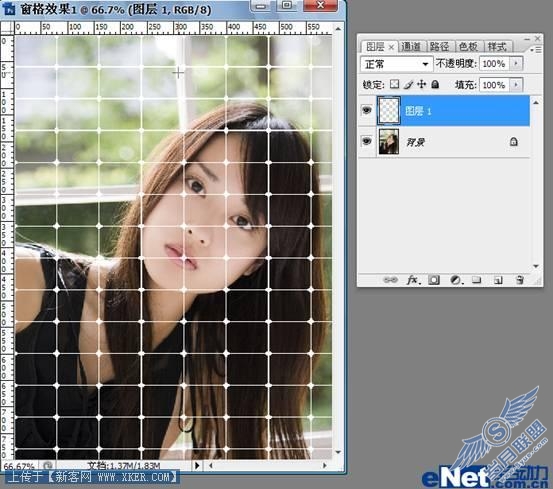Click ruler origin corner box
The height and width of the screenshot is (489, 553).
[x=7, y=27]
